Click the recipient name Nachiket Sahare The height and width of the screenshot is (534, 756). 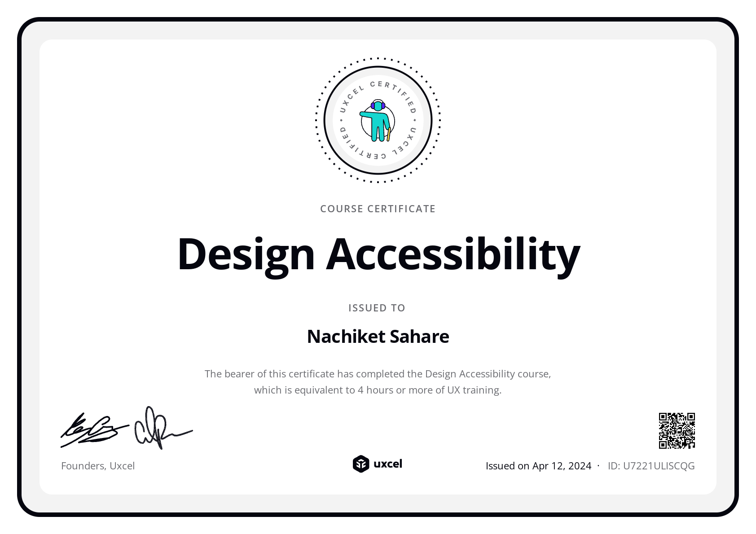[378, 337]
